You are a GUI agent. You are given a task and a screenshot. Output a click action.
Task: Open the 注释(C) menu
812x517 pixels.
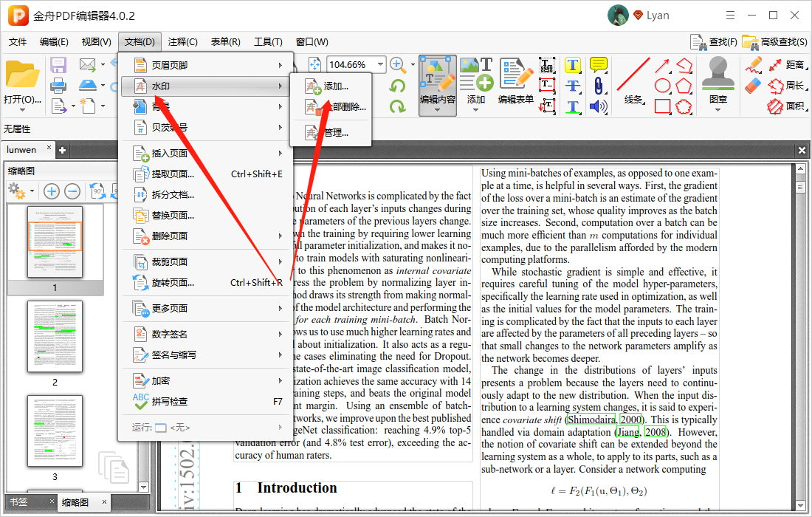182,42
